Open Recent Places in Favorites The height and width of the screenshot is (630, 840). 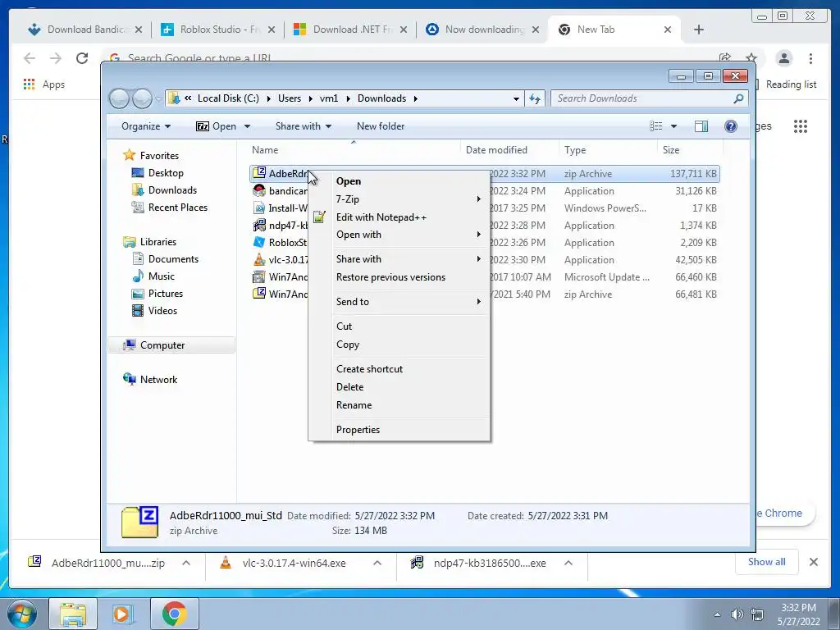(x=177, y=208)
